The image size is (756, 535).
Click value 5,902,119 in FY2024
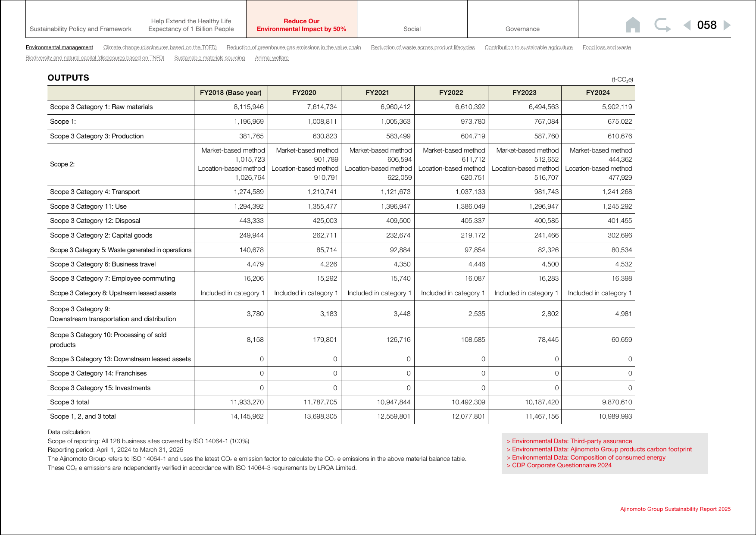[x=617, y=107]
